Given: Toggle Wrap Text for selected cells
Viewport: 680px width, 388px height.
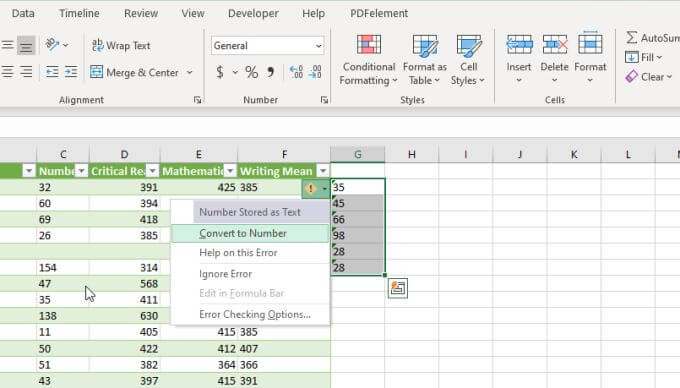Looking at the screenshot, I should 121,46.
